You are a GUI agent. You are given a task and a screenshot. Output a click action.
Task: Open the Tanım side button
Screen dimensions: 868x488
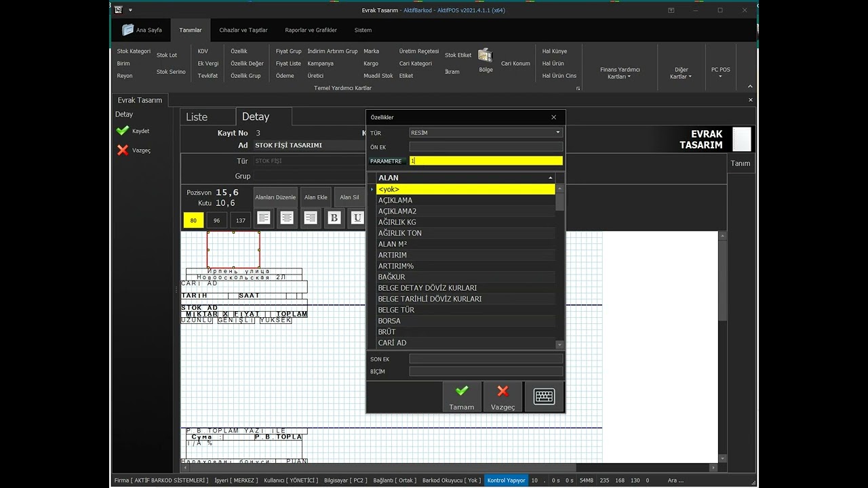click(740, 163)
